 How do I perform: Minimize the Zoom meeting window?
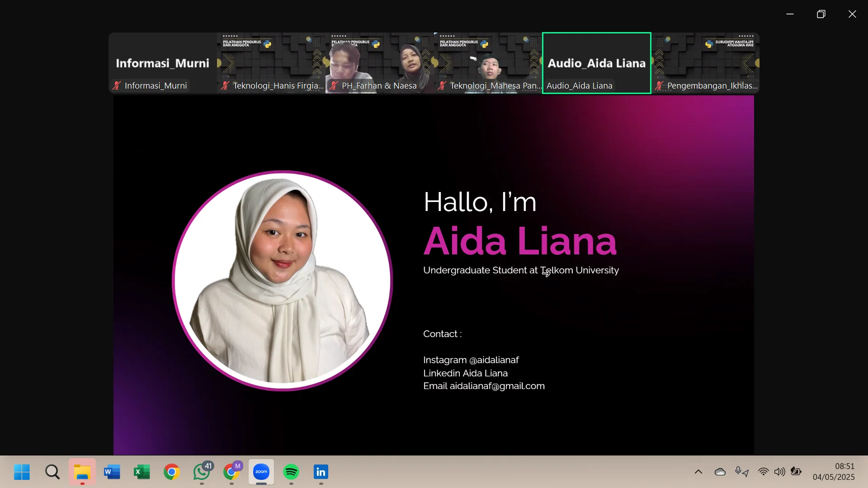tap(790, 14)
